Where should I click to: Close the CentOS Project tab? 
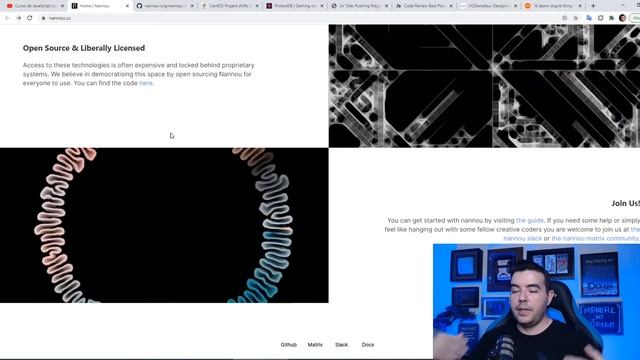coord(257,6)
